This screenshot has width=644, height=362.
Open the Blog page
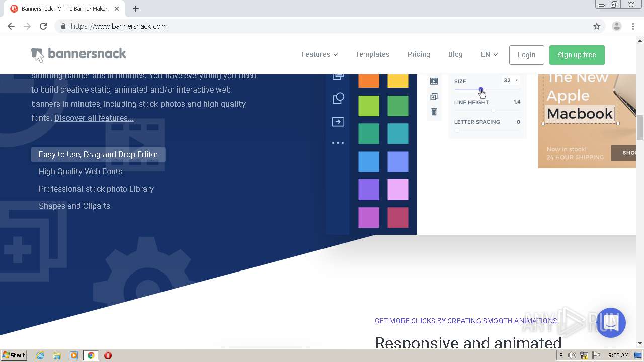coord(455,54)
